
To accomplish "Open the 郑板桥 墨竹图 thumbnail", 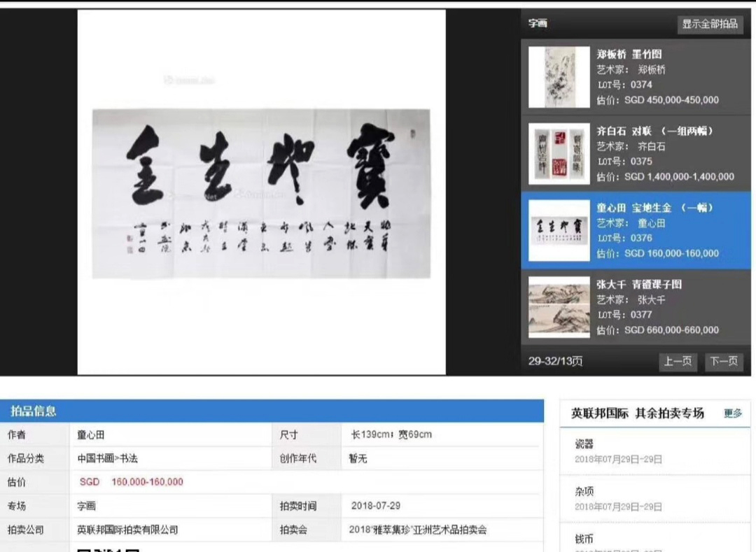I will pos(559,77).
